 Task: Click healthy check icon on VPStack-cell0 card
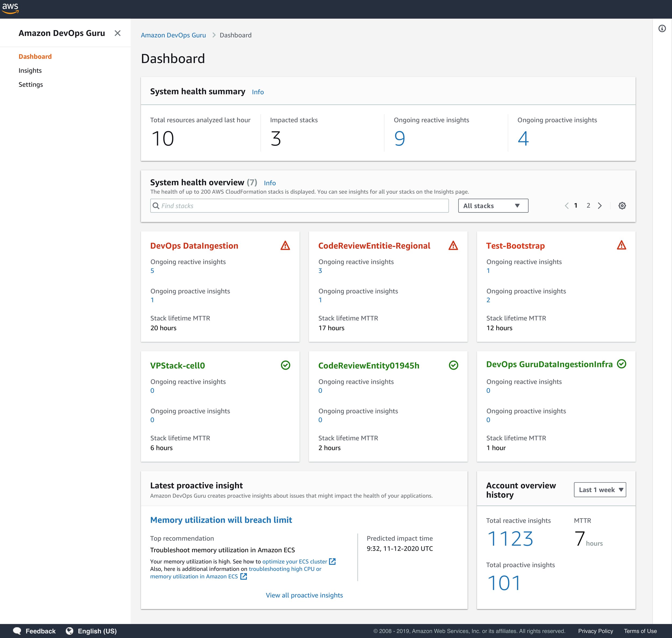[x=285, y=365]
